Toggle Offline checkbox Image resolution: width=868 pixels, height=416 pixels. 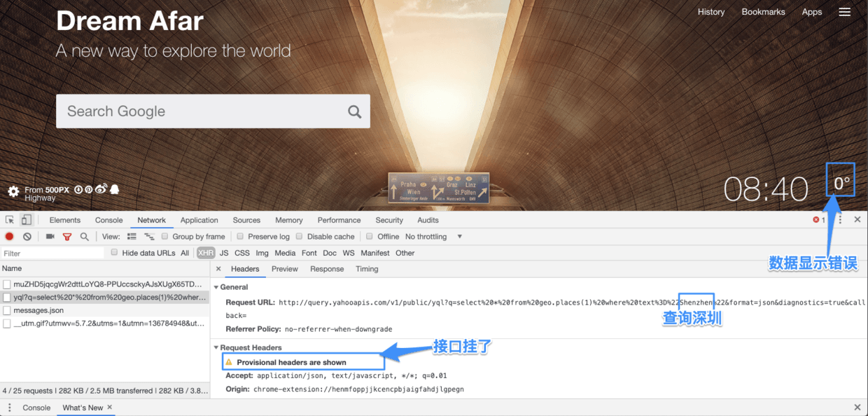pyautogui.click(x=370, y=237)
